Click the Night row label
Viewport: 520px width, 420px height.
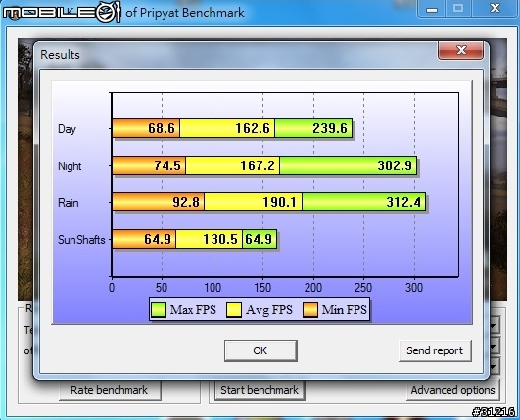pos(70,166)
